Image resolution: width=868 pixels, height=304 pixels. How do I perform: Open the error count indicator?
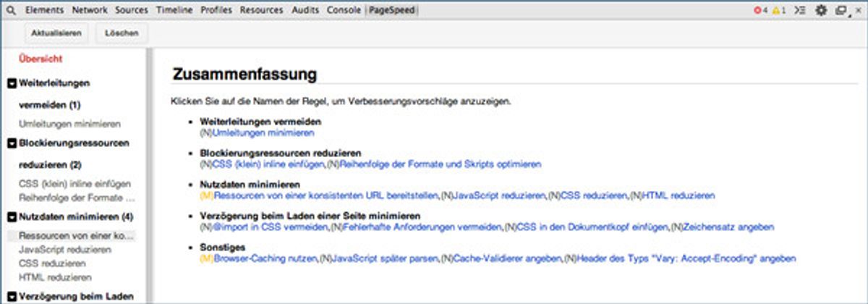760,10
